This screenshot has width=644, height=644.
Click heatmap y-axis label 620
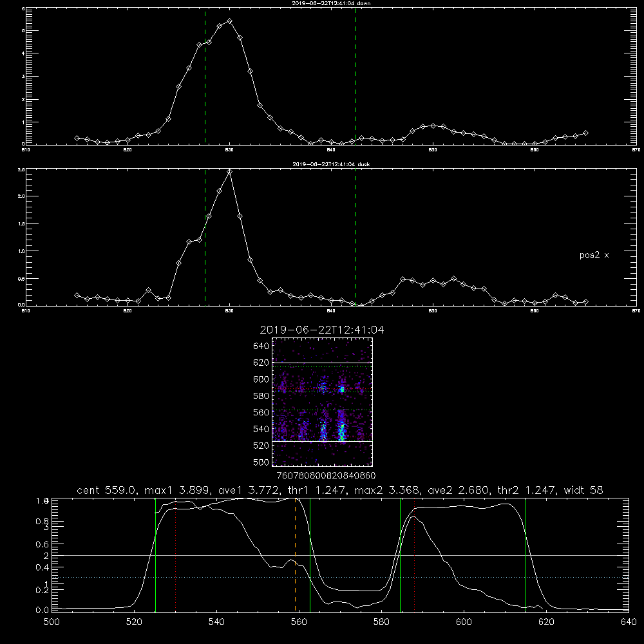pyautogui.click(x=261, y=363)
